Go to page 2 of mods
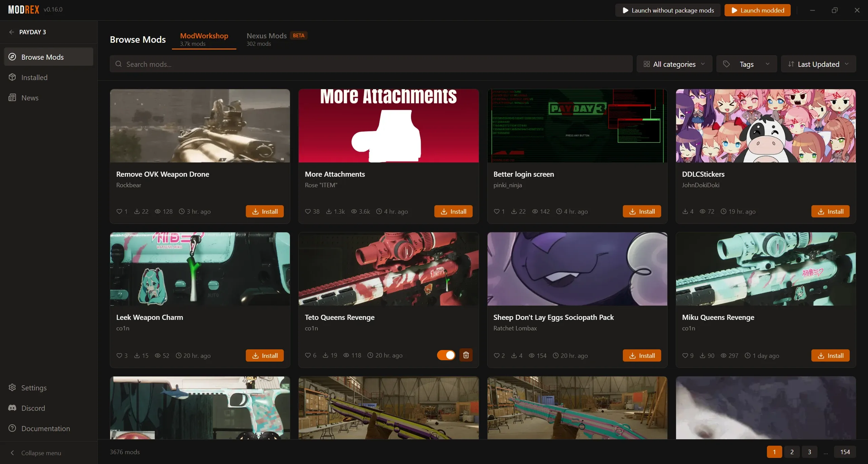This screenshot has width=868, height=464. tap(792, 452)
